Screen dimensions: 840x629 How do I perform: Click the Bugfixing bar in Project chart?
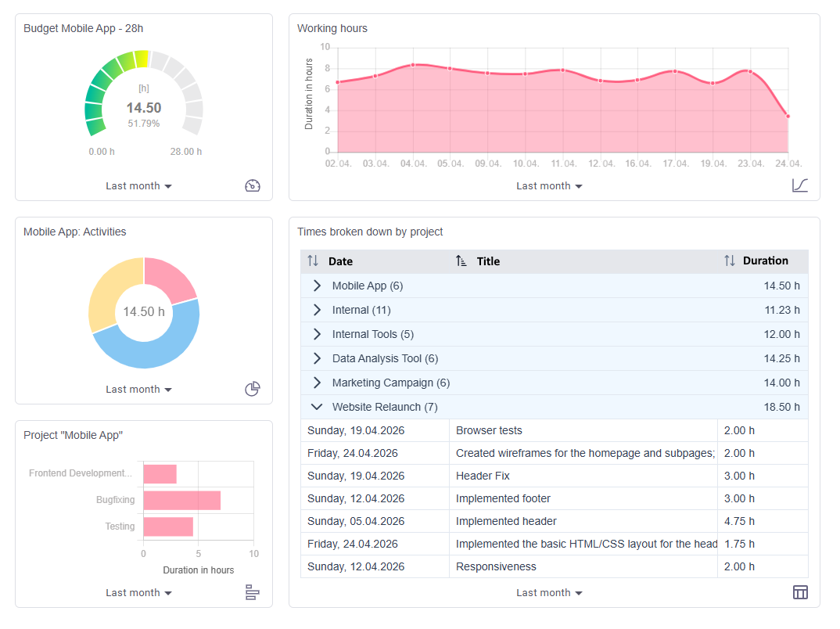(x=182, y=501)
